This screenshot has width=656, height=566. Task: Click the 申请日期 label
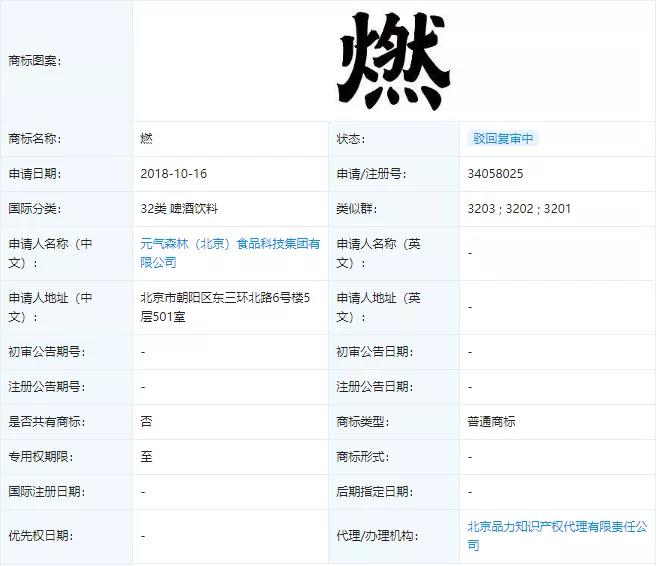[x=35, y=174]
